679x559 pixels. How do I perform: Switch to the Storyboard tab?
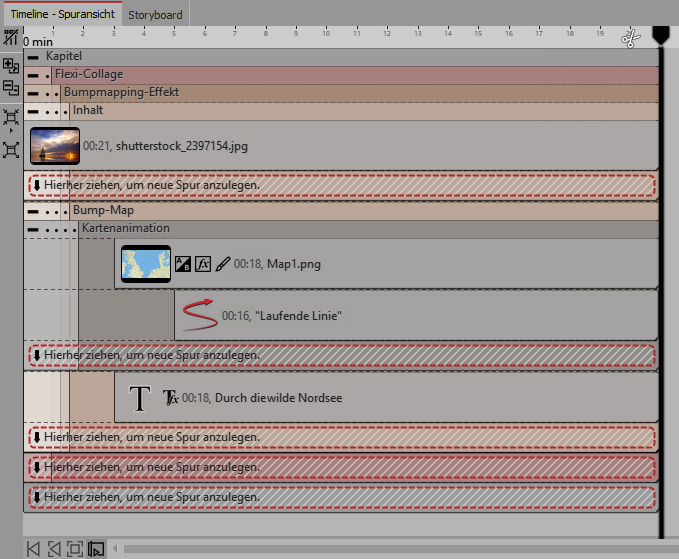tap(155, 15)
